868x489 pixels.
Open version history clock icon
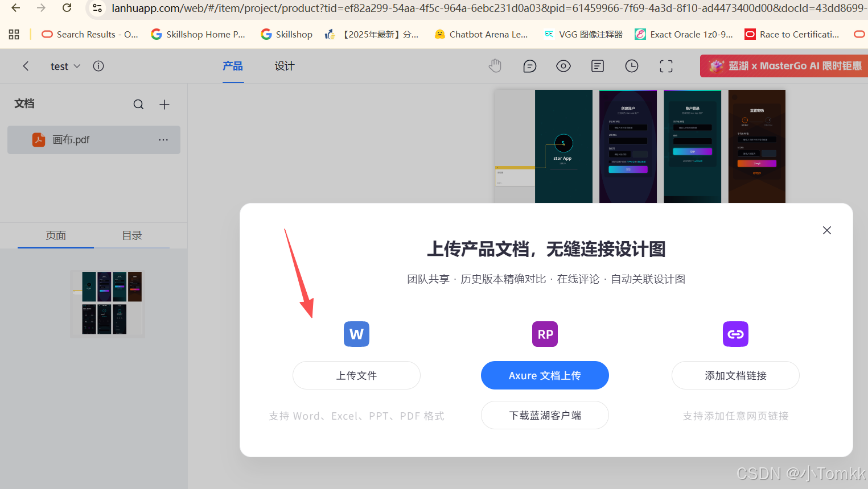point(632,66)
